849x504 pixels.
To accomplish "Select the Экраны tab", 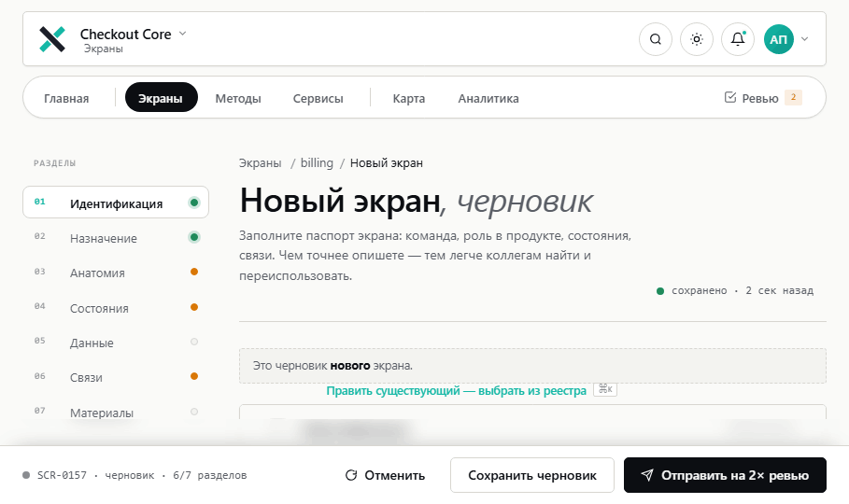I will [x=161, y=97].
